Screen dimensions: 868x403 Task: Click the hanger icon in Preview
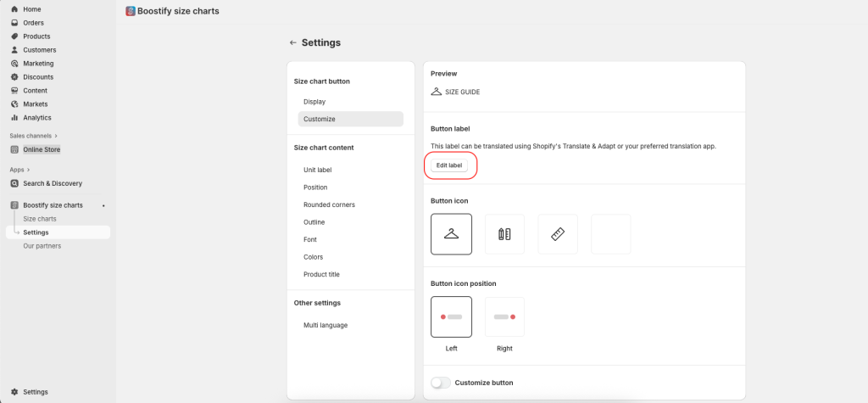[x=437, y=92]
